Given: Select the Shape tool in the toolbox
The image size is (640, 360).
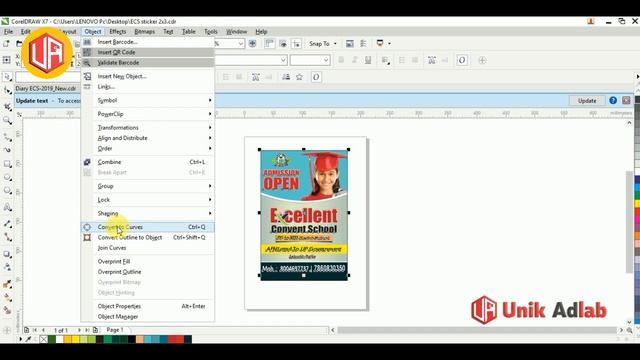Looking at the screenshot, I should (7, 91).
